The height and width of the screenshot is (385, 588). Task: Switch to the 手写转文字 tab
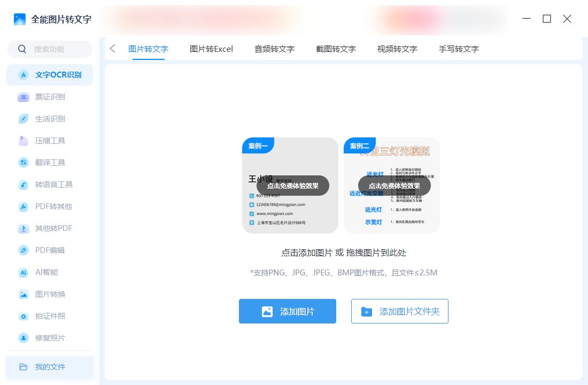click(459, 49)
